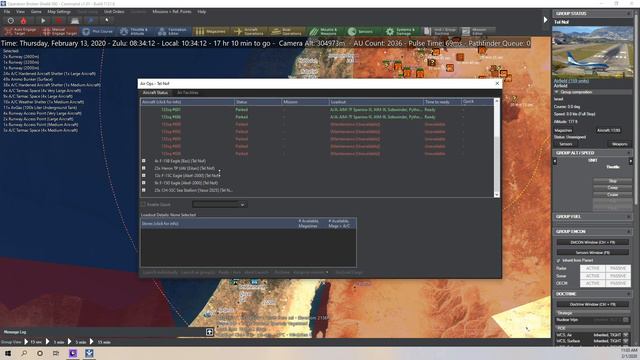Set OECM EMCON to ACTIVE
The height and width of the screenshot is (360, 640).
pos(593,283)
